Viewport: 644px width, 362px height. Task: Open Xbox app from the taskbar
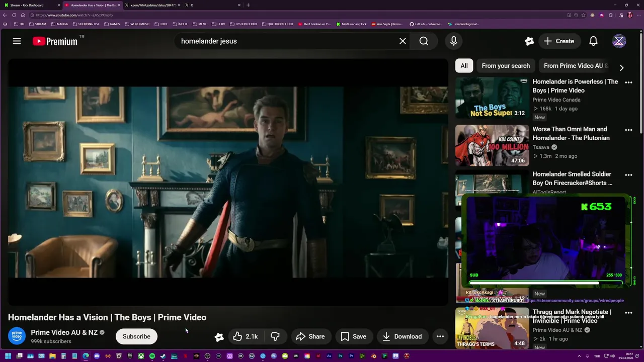pos(141,356)
